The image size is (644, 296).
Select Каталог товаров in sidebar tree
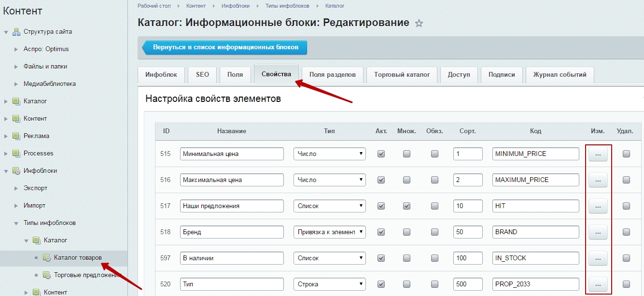78,258
